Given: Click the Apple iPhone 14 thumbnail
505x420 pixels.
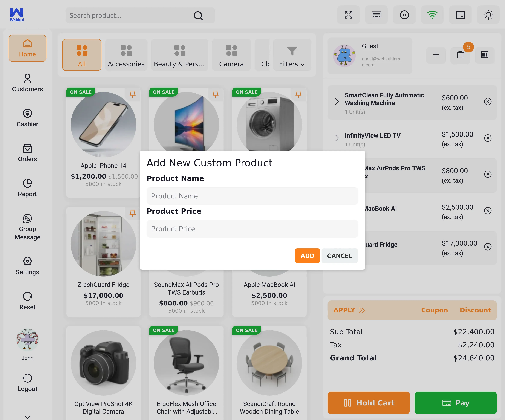Looking at the screenshot, I should [103, 125].
